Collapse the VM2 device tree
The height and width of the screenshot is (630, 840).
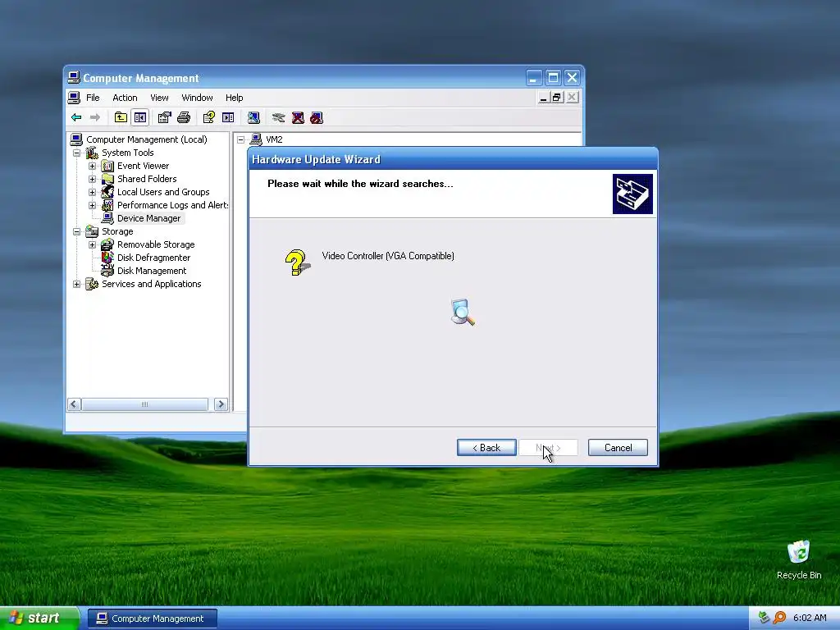241,139
